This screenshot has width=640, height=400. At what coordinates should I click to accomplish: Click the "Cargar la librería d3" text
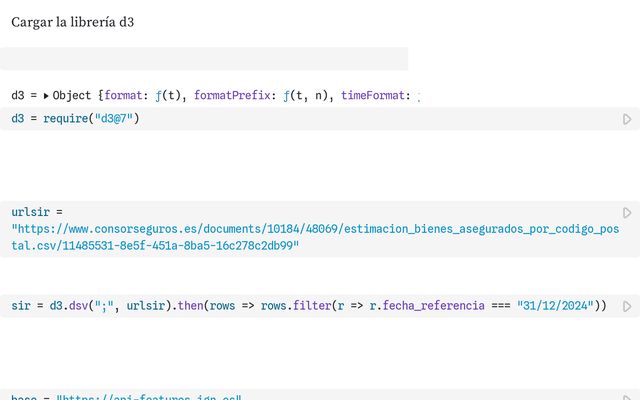(72, 22)
